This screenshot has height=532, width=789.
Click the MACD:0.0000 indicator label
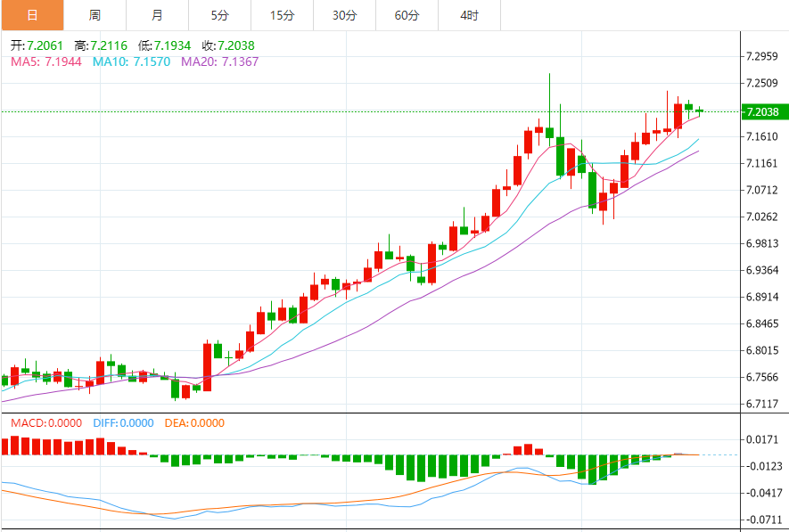46,423
